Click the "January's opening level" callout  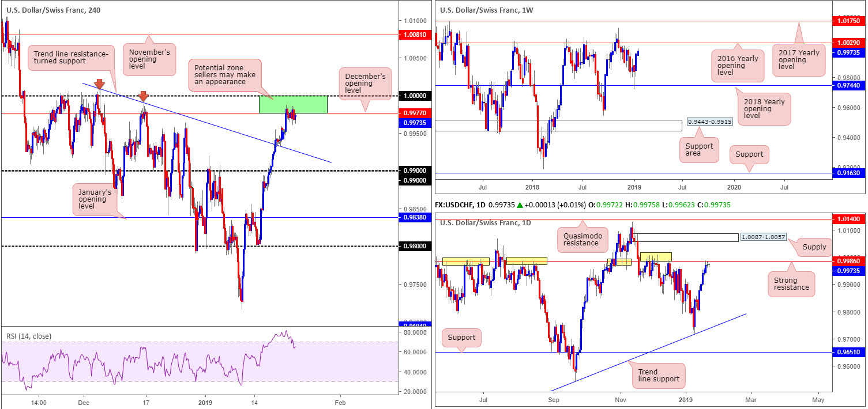click(95, 200)
